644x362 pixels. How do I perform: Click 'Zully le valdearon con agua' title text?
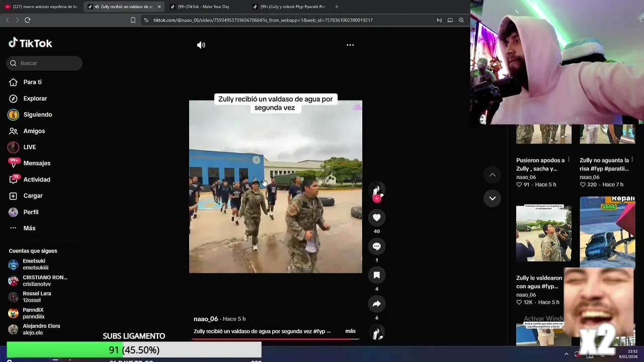(x=539, y=282)
